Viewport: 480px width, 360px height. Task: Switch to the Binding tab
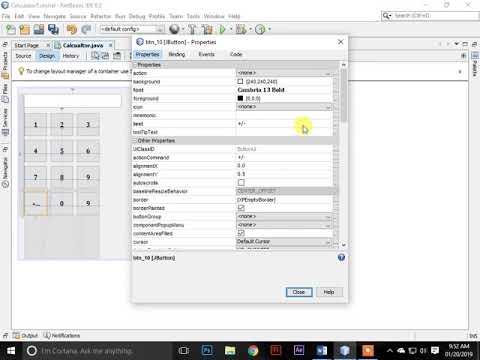pyautogui.click(x=177, y=54)
